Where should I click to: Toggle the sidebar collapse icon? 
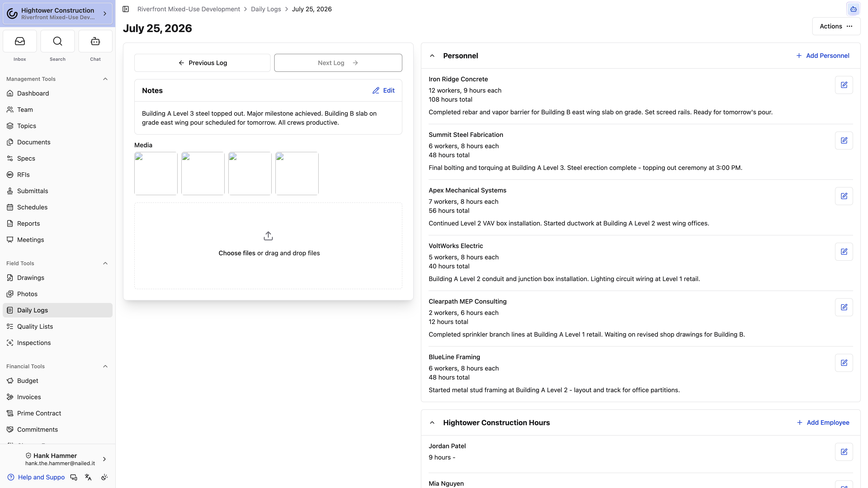(126, 9)
